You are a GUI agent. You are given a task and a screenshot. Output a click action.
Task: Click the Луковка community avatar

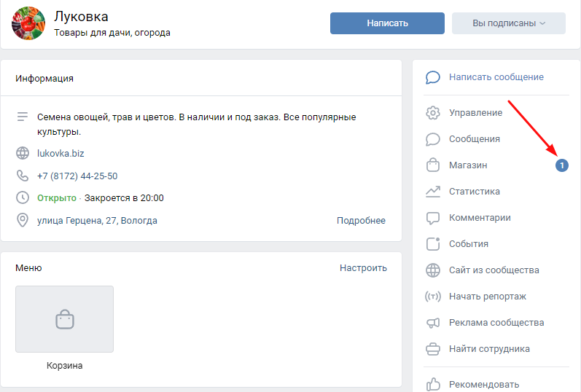click(27, 24)
